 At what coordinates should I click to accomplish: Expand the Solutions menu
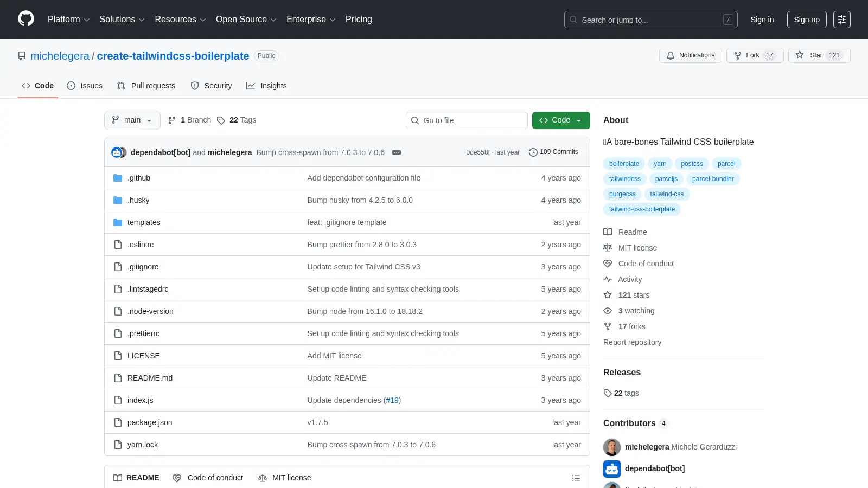pyautogui.click(x=122, y=20)
